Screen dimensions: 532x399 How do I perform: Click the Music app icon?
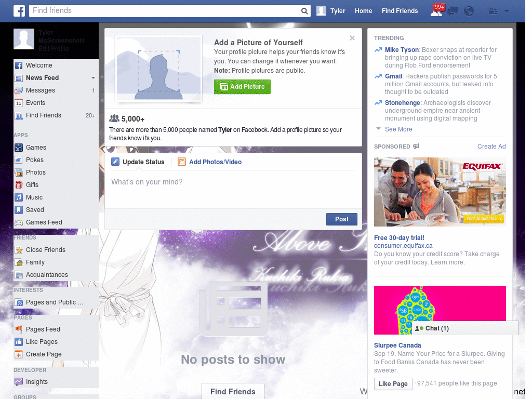click(x=19, y=197)
